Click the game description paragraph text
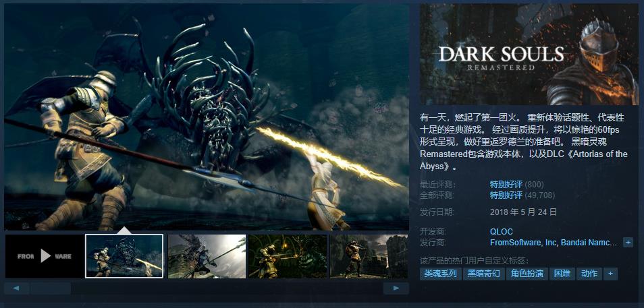 coord(524,142)
